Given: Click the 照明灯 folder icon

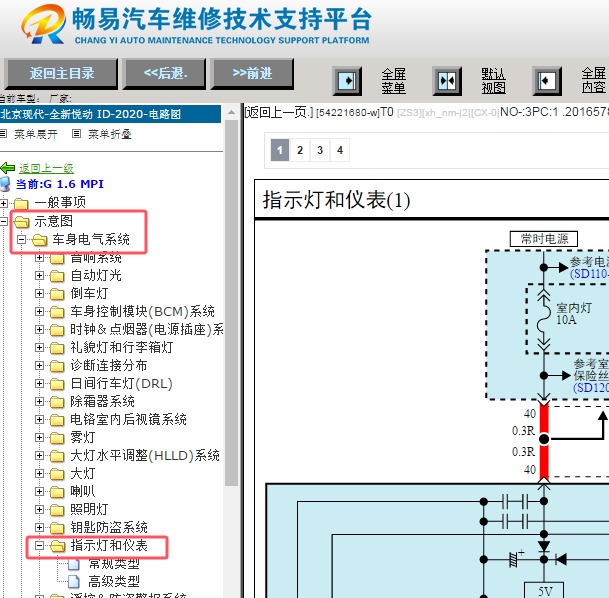Looking at the screenshot, I should tap(57, 510).
